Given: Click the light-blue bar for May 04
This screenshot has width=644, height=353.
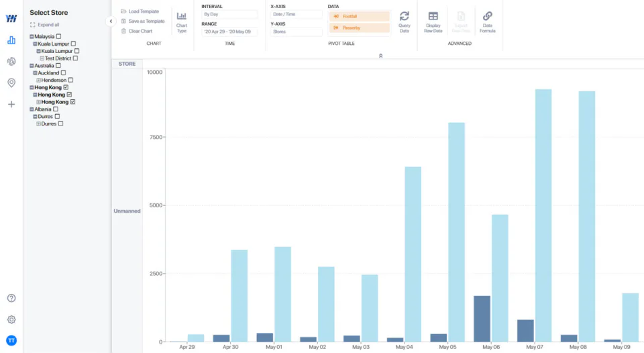Looking at the screenshot, I should (x=413, y=254).
